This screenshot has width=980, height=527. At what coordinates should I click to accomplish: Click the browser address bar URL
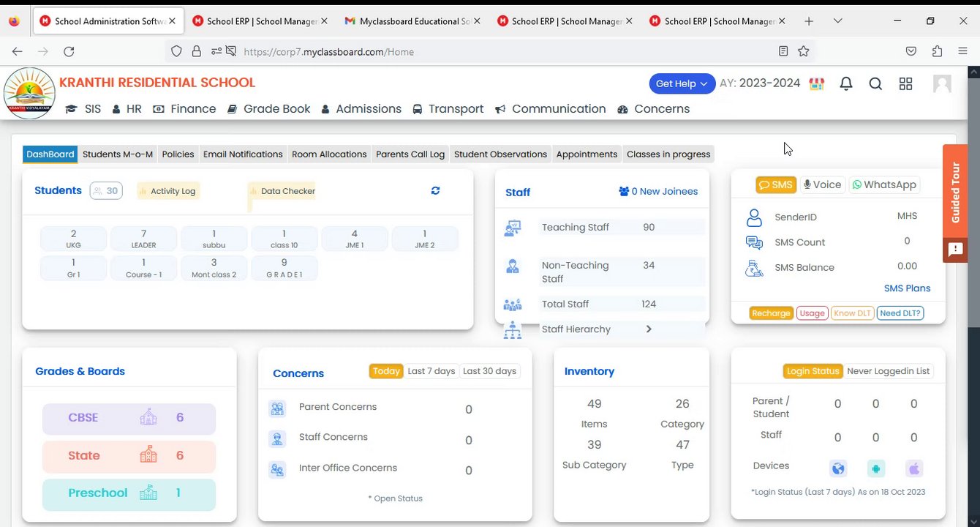pos(328,52)
